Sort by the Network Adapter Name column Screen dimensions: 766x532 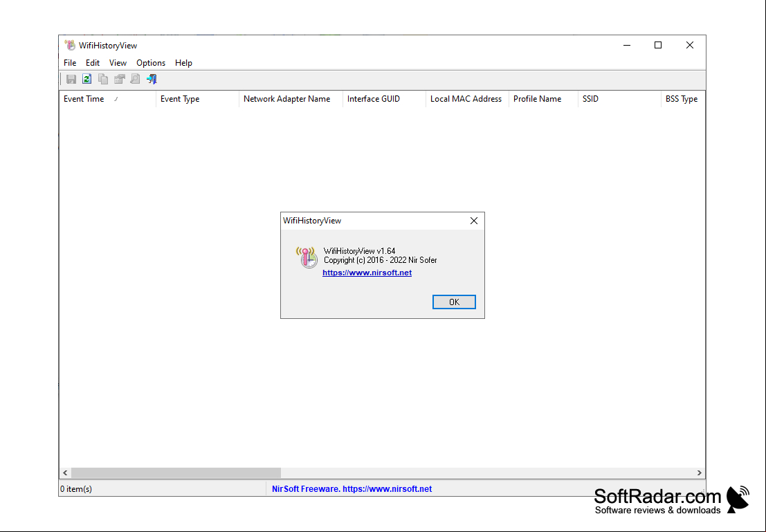click(291, 99)
